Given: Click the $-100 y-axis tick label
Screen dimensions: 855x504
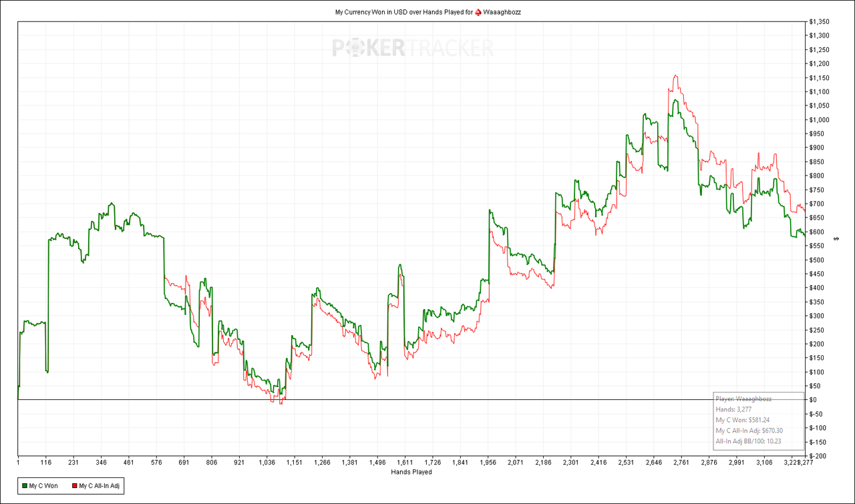Looking at the screenshot, I should pyautogui.click(x=818, y=428).
